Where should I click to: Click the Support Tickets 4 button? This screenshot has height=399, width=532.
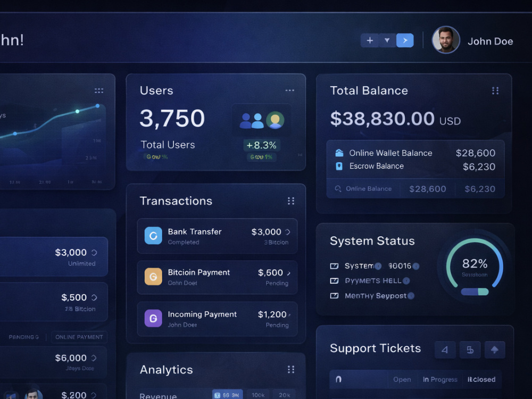[x=445, y=350]
